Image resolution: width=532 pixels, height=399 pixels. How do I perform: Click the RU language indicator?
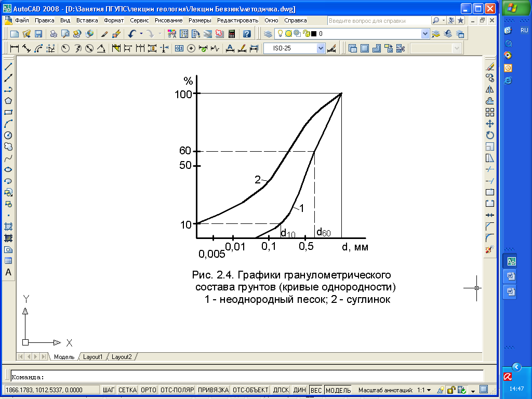point(524,30)
